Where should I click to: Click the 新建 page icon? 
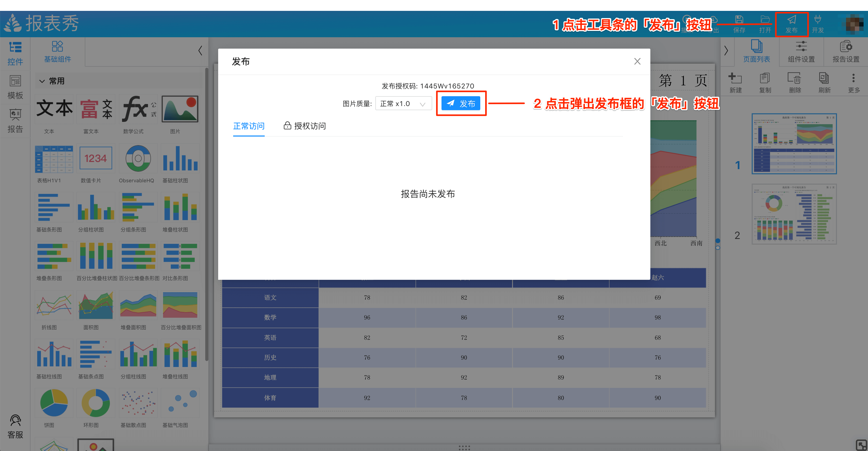735,82
